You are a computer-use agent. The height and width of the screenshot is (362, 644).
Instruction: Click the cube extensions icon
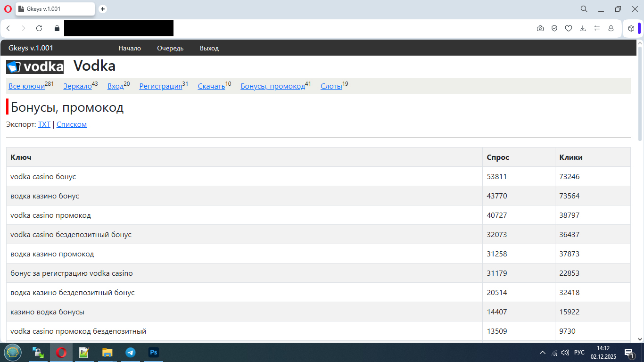[631, 28]
